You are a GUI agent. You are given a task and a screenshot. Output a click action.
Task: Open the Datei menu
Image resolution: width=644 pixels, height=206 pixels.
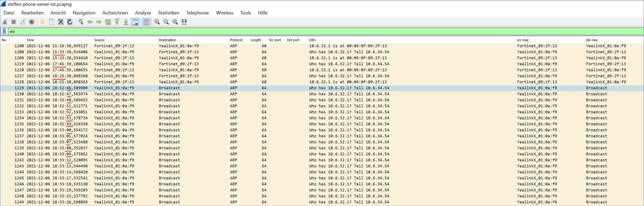[9, 13]
